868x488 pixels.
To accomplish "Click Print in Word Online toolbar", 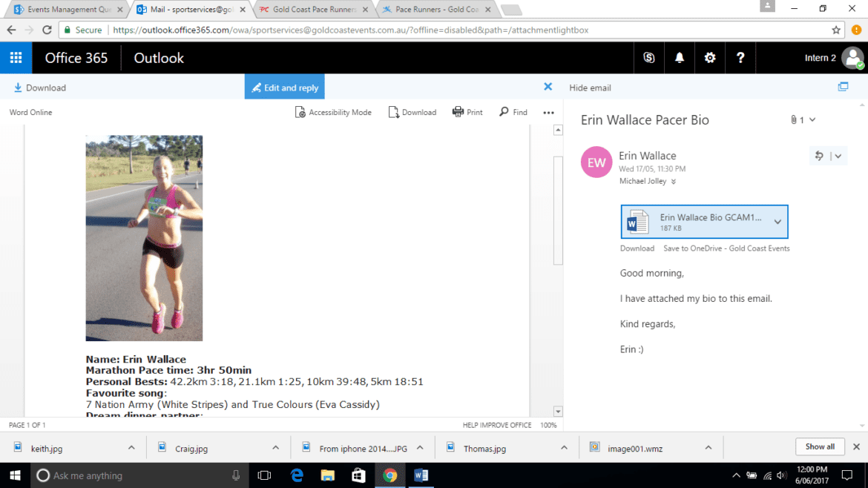I will (467, 112).
